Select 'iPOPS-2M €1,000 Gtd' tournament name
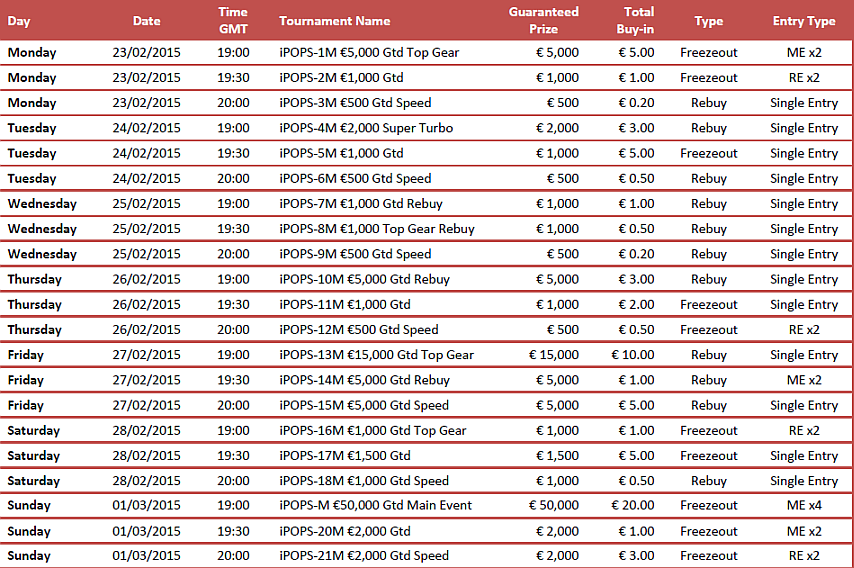This screenshot has width=854, height=568. click(x=341, y=78)
